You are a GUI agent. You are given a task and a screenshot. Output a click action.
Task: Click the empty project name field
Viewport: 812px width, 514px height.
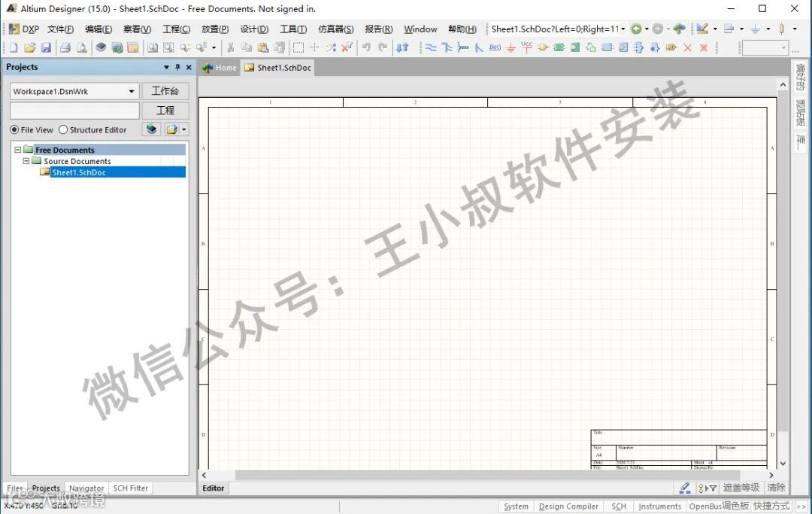point(74,111)
